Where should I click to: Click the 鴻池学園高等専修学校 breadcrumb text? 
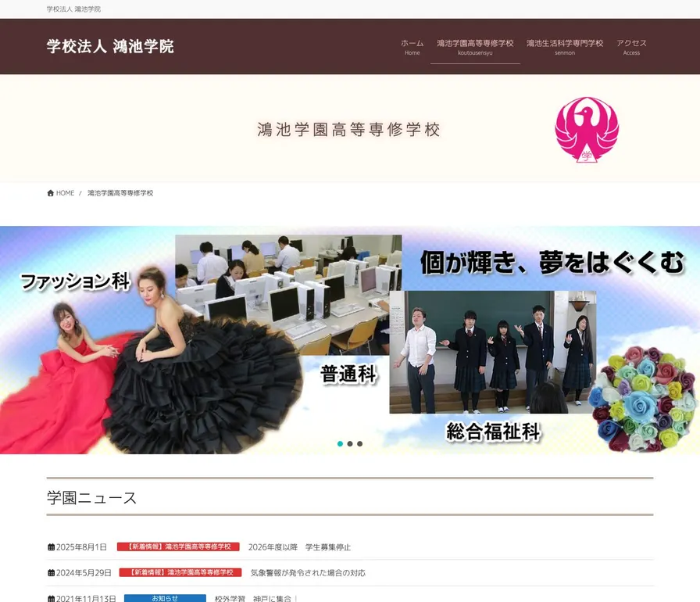click(x=120, y=193)
